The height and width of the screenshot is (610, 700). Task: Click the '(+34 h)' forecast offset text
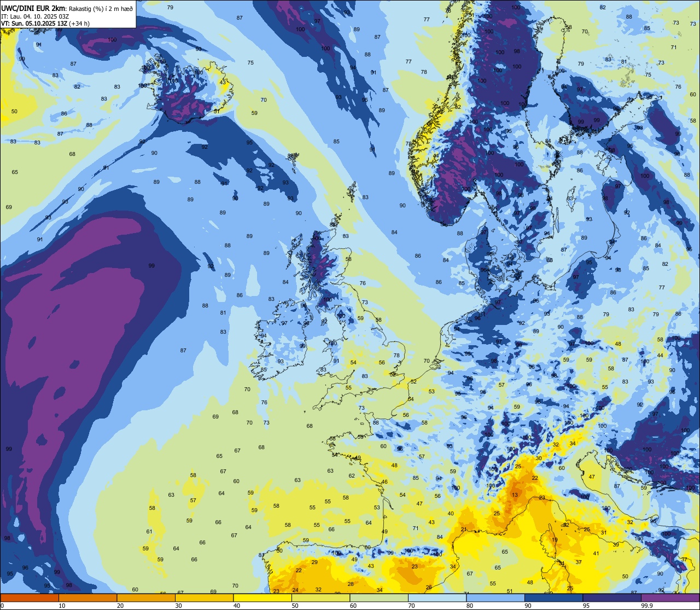(x=79, y=24)
